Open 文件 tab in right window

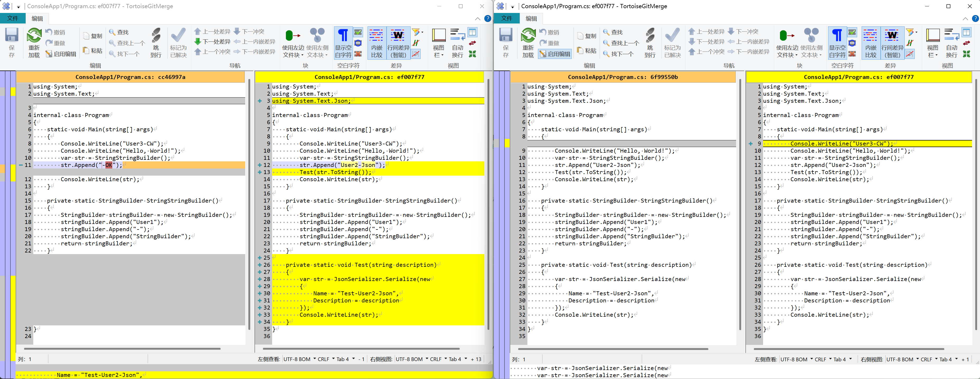506,18
